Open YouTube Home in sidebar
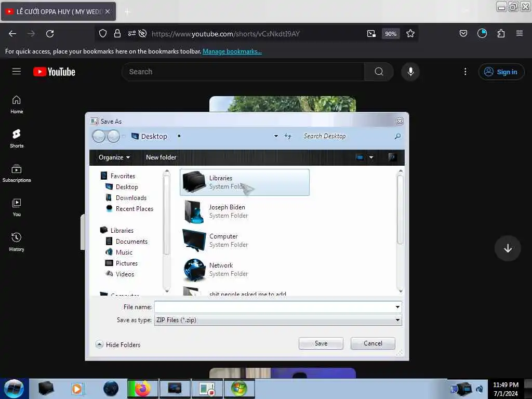 tap(17, 104)
